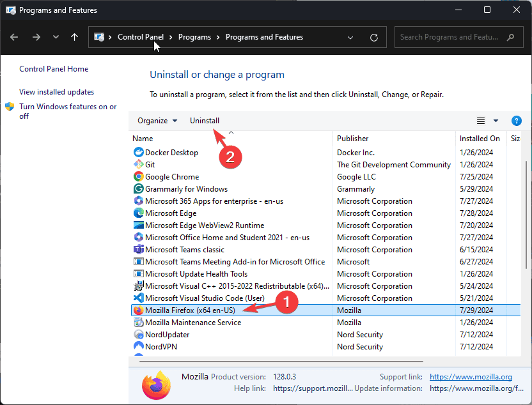The width and height of the screenshot is (532, 405).
Task: Select the Docker Desktop entry
Action: point(171,153)
